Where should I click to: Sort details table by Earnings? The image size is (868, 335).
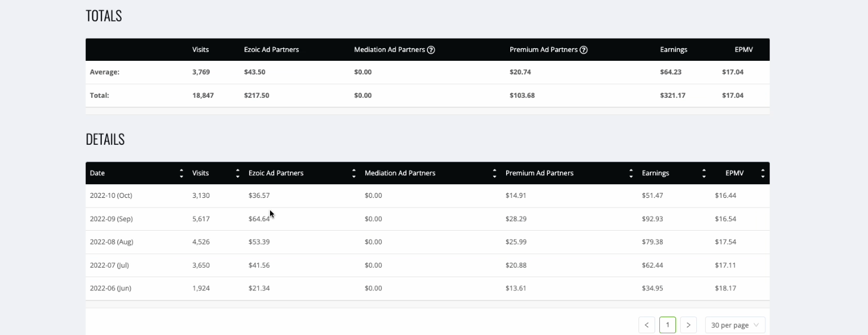(x=704, y=173)
